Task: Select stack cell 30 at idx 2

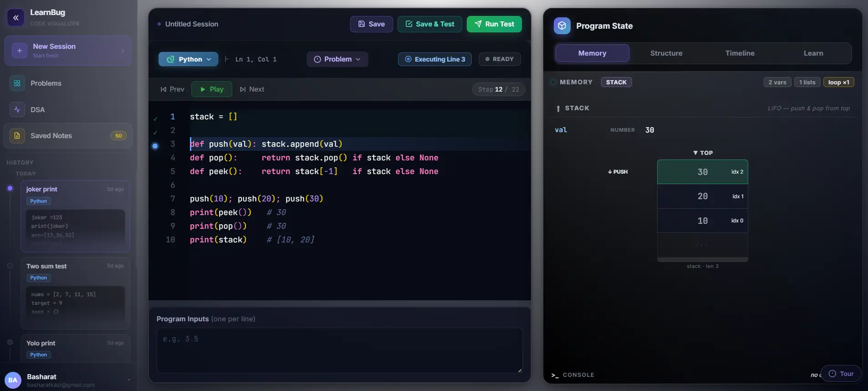Action: point(702,172)
